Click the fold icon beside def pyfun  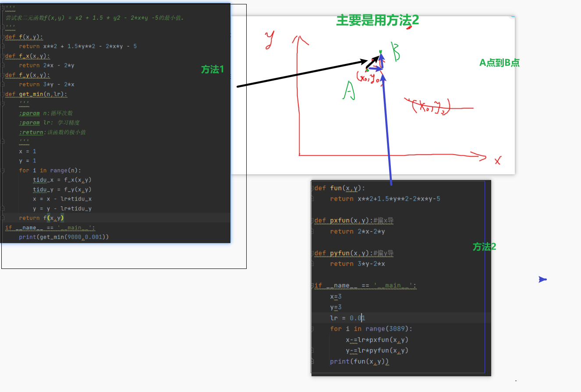click(313, 253)
